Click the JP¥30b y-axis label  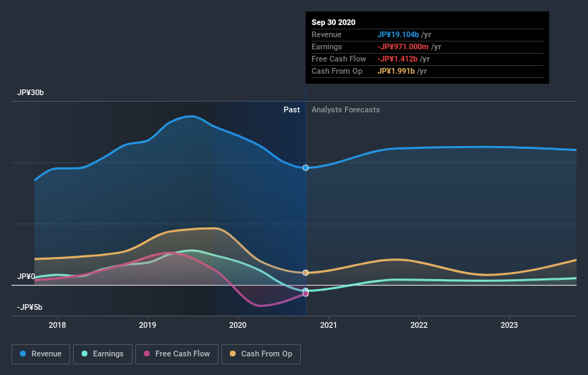click(x=30, y=92)
